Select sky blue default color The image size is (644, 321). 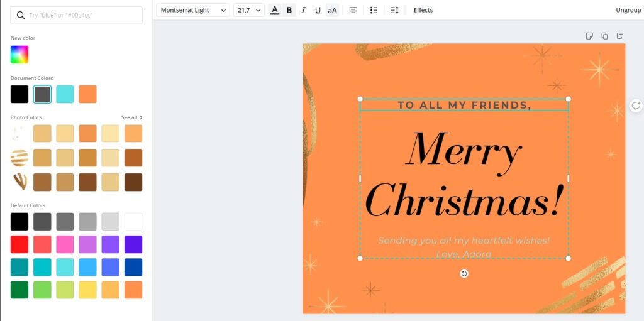[x=87, y=267]
